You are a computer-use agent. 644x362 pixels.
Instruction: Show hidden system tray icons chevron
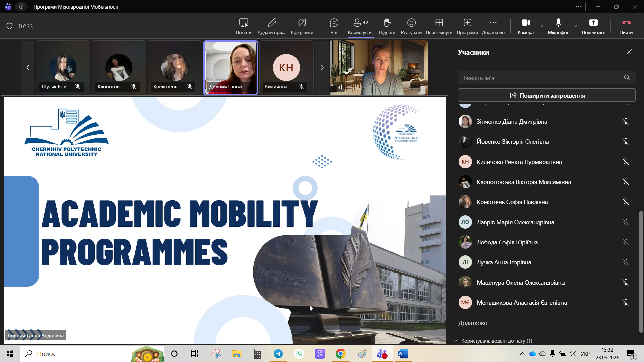point(522,354)
